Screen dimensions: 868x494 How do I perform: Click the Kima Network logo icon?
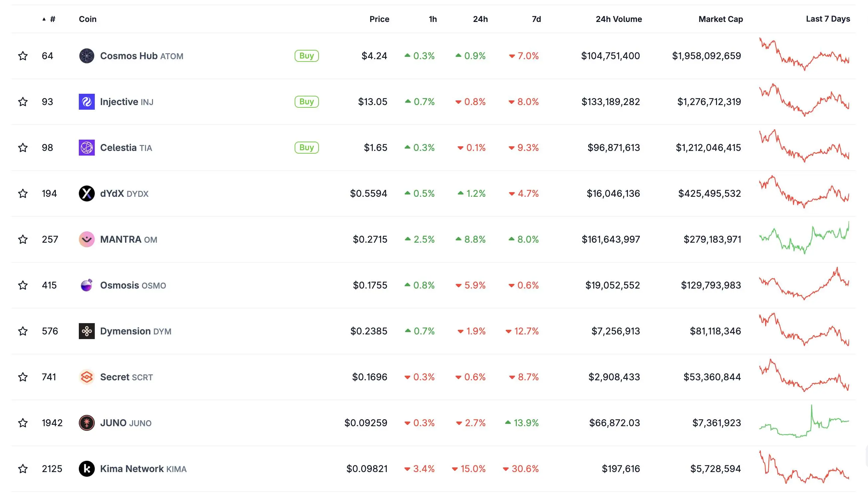86,468
